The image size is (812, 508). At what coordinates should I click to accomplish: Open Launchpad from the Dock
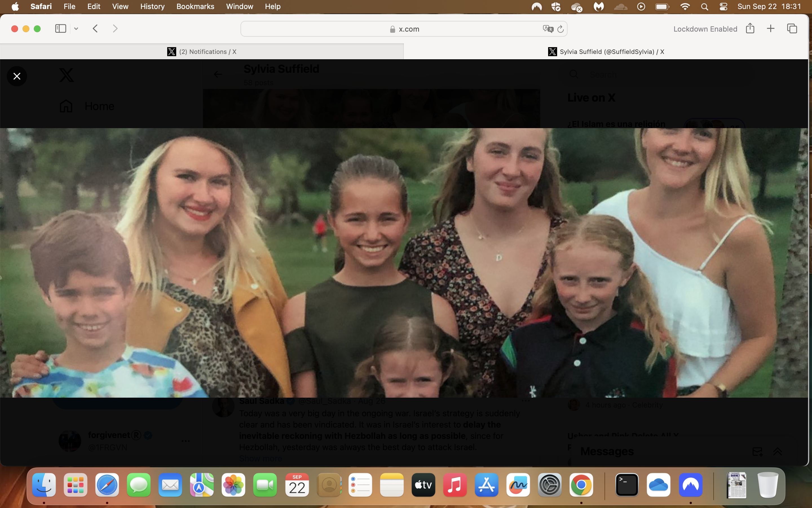(76, 485)
